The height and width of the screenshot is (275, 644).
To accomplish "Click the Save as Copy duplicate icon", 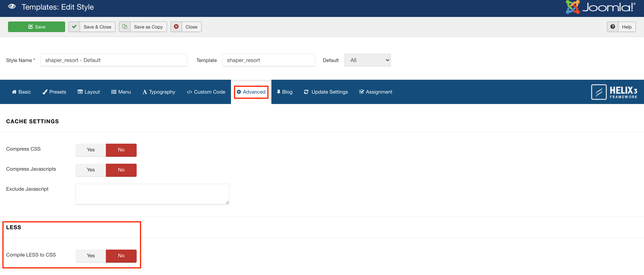I will 125,27.
